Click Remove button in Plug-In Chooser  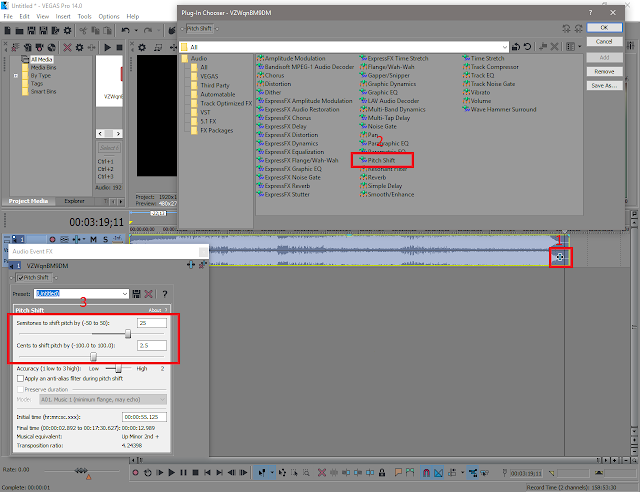click(604, 71)
